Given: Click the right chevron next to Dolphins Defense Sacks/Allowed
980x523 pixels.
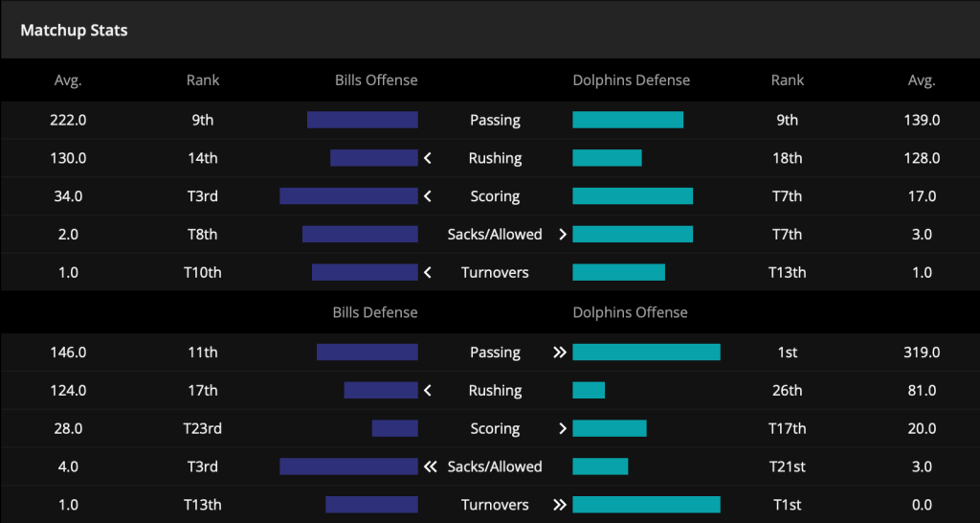Looking at the screenshot, I should point(563,235).
